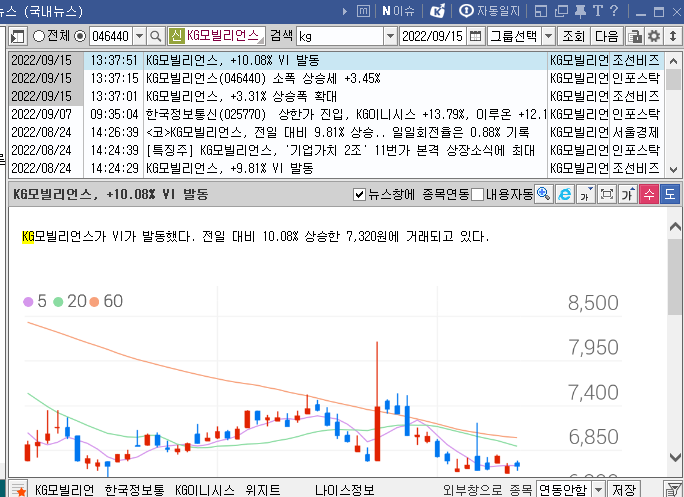Select news row '[특징주] KG모빌리언스'
684x497 pixels.
tap(336, 150)
